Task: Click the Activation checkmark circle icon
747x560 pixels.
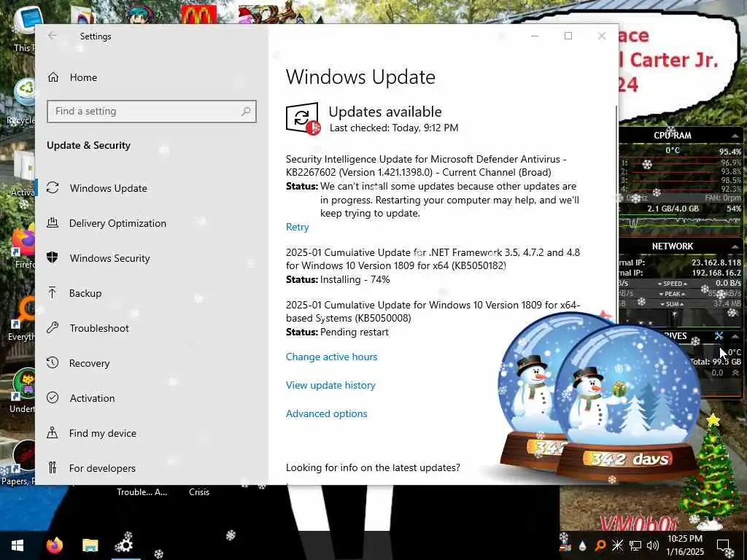Action: point(53,397)
